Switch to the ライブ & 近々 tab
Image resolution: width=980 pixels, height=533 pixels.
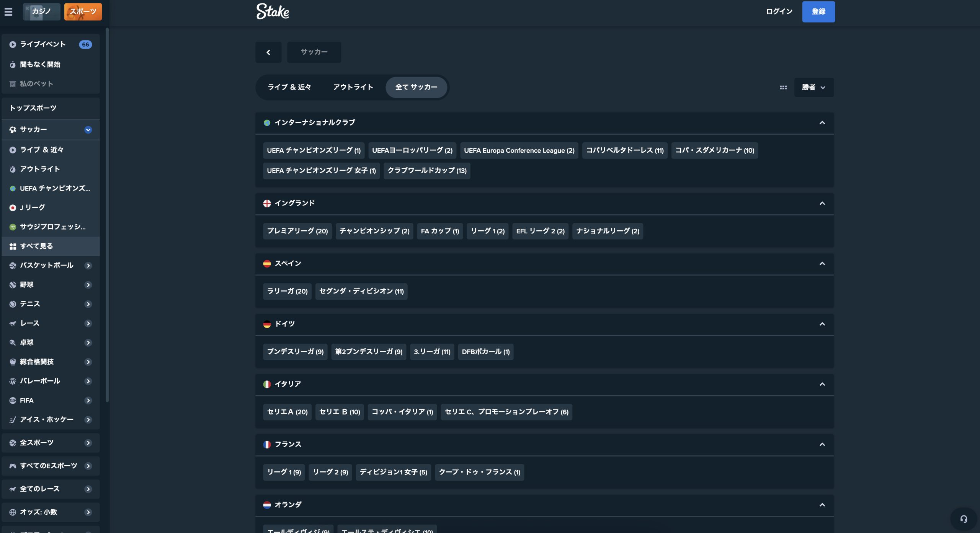289,88
